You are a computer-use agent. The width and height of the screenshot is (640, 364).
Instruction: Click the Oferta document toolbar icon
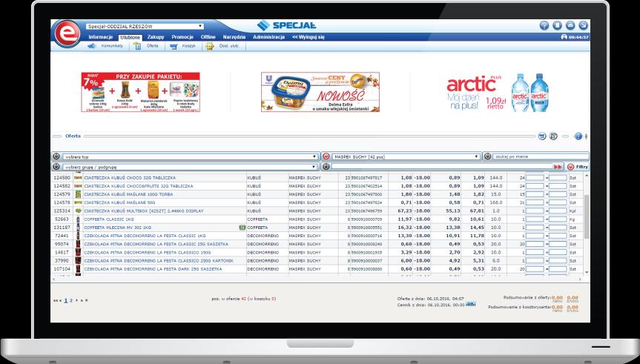137,46
